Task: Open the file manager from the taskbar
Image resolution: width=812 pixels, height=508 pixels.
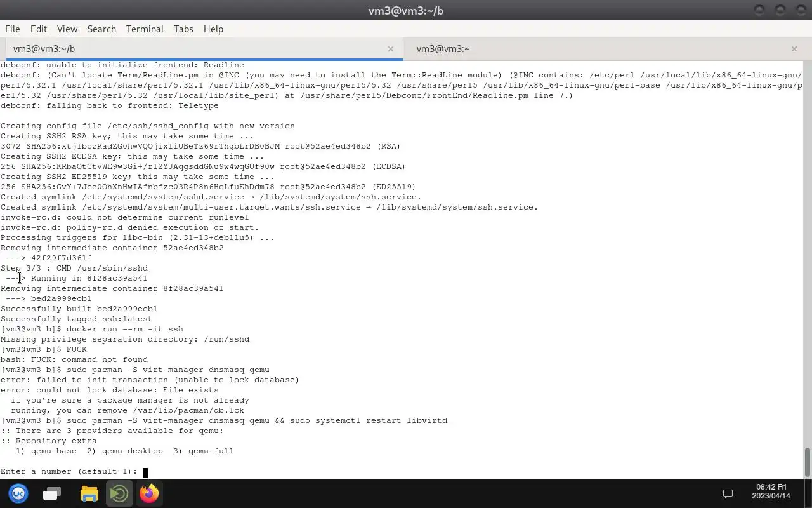Action: [x=89, y=493]
